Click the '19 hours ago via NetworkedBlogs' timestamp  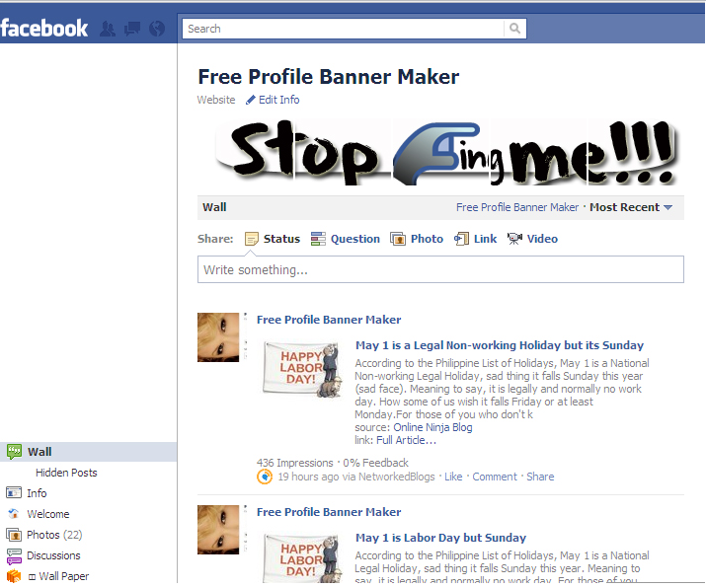[356, 477]
